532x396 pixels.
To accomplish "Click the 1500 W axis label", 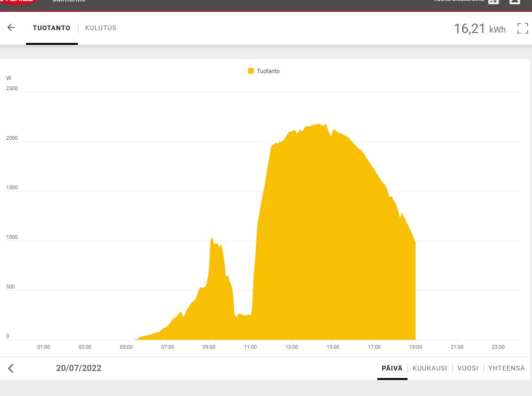I will 12,187.
